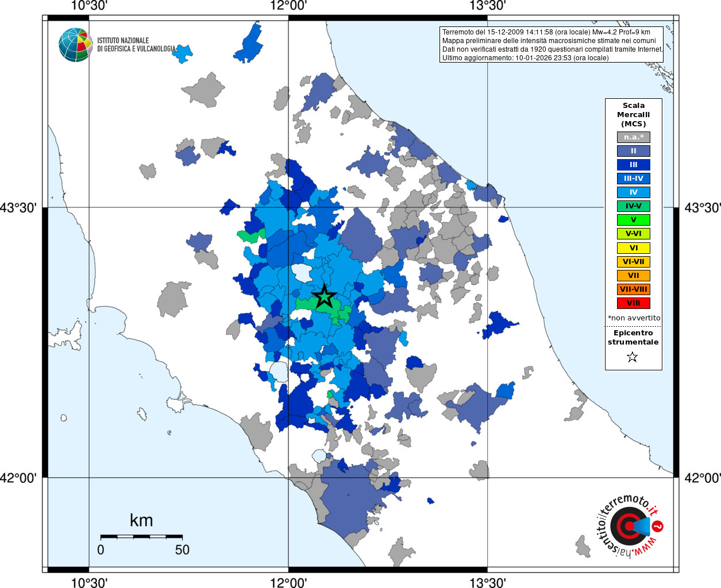Click the legend's Epicentro strumentale star
Image resolution: width=721 pixels, height=588 pixels.
(633, 357)
